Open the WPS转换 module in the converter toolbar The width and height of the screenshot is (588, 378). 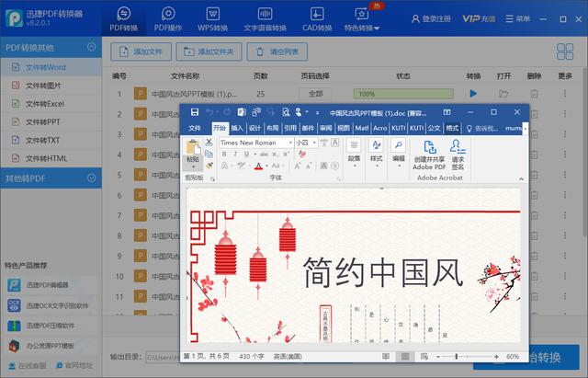pyautogui.click(x=212, y=18)
